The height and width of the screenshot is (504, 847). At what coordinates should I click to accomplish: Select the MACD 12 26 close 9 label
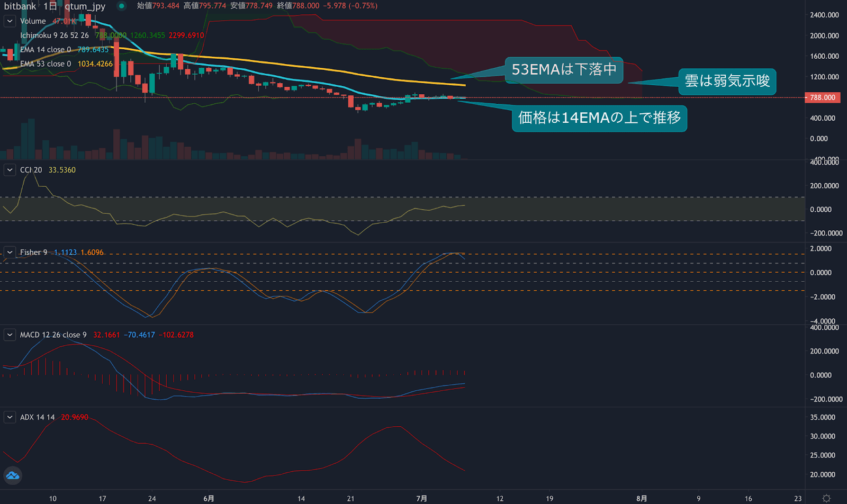coord(53,335)
